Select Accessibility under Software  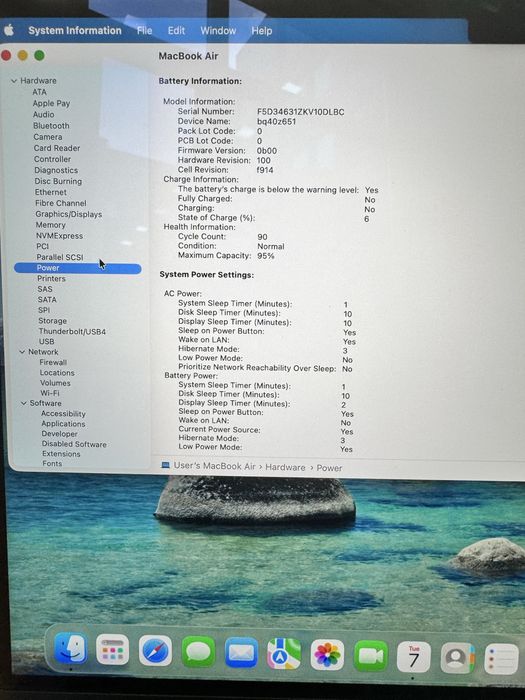(x=63, y=413)
